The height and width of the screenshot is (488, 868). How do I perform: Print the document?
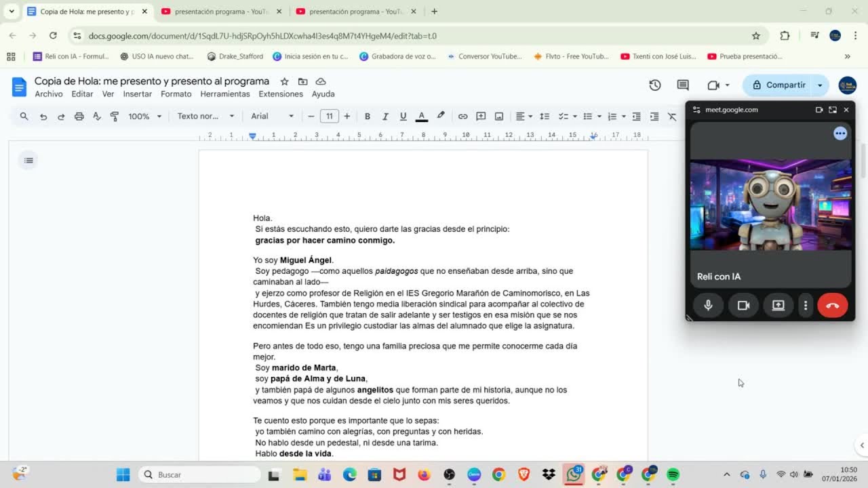[79, 117]
